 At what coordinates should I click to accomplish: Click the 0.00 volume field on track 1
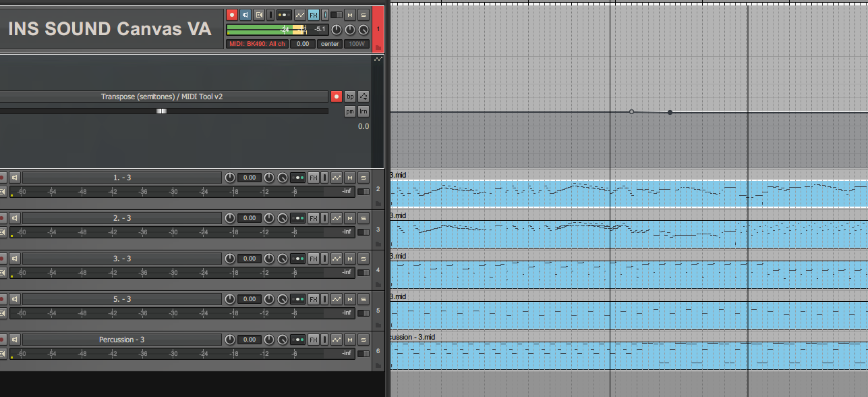point(303,44)
